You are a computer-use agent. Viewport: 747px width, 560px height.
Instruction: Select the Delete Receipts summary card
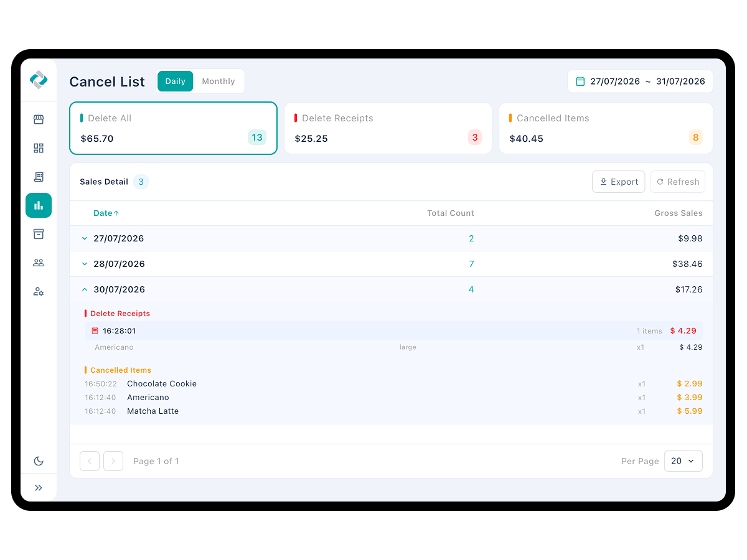coord(388,128)
